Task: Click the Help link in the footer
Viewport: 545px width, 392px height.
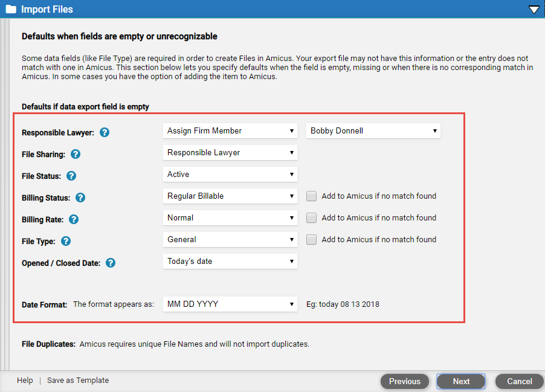Action: click(25, 380)
